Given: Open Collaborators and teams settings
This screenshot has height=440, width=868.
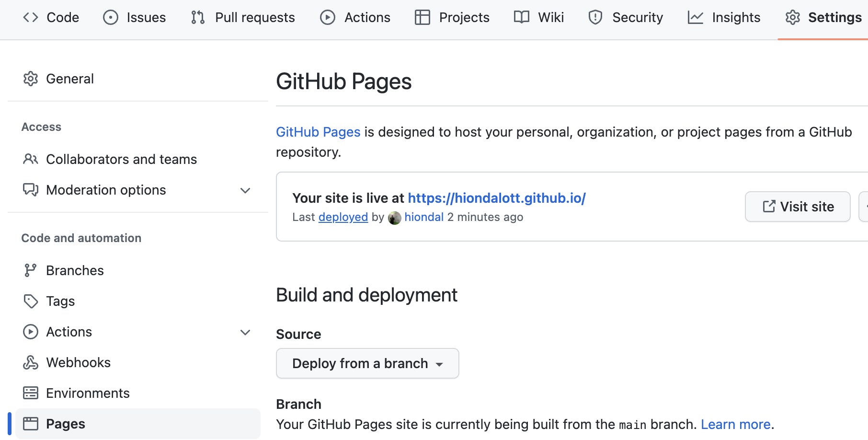Looking at the screenshot, I should pos(138,159).
